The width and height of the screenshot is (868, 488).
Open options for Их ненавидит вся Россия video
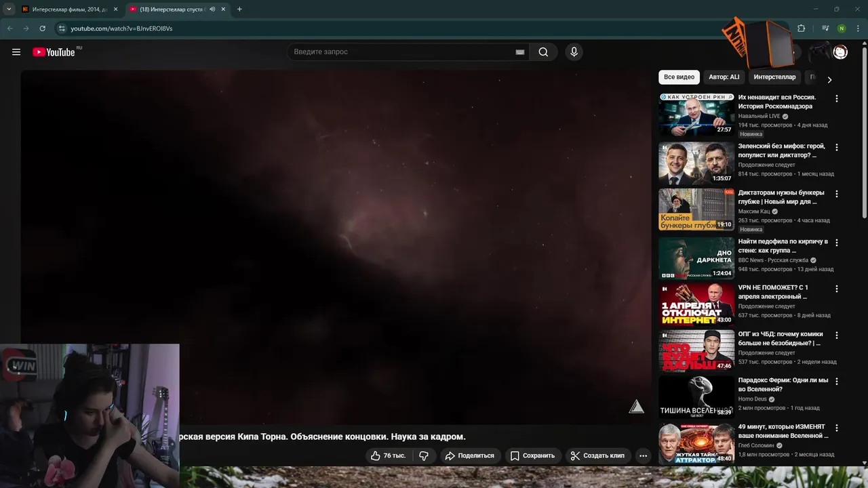coord(836,98)
